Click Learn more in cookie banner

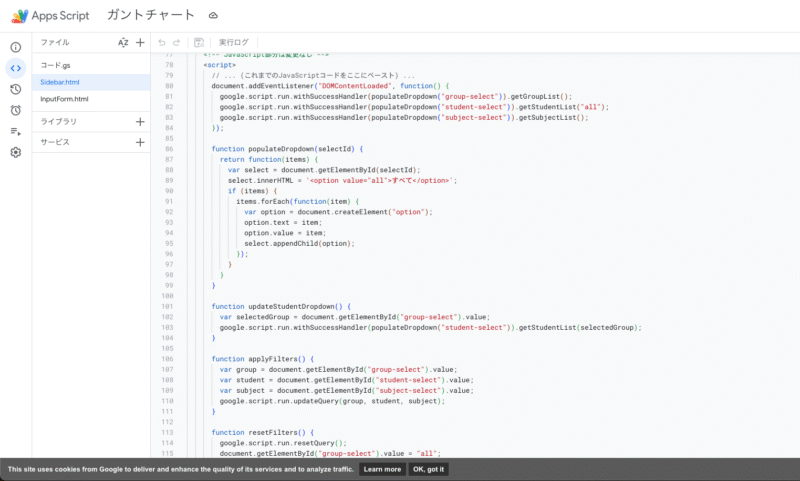[382, 470]
